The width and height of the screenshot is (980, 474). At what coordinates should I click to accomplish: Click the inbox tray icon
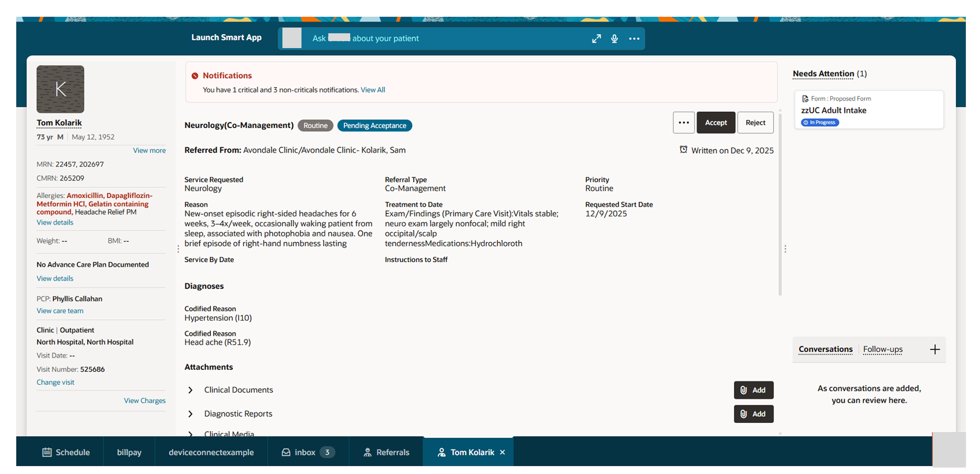coord(286,452)
